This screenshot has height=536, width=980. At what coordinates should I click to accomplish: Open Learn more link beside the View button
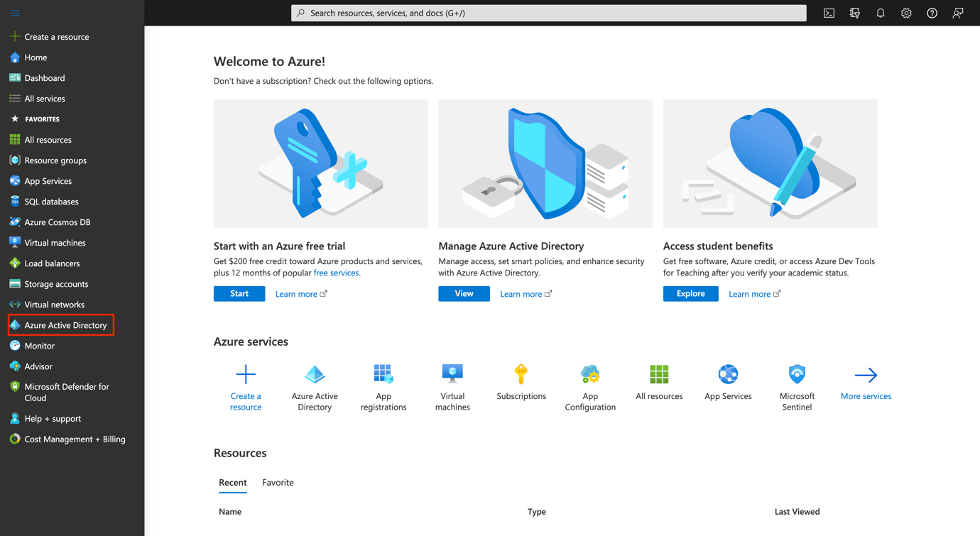pyautogui.click(x=526, y=294)
